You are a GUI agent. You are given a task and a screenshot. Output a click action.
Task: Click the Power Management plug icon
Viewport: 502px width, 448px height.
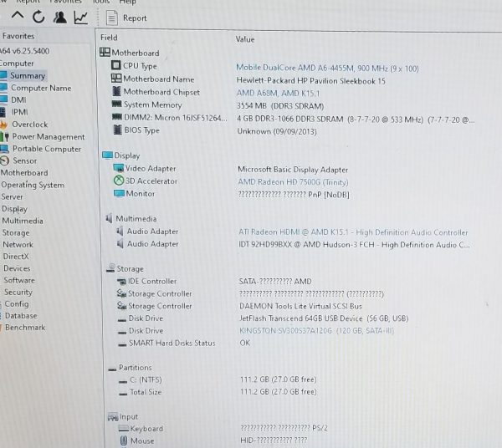click(6, 136)
